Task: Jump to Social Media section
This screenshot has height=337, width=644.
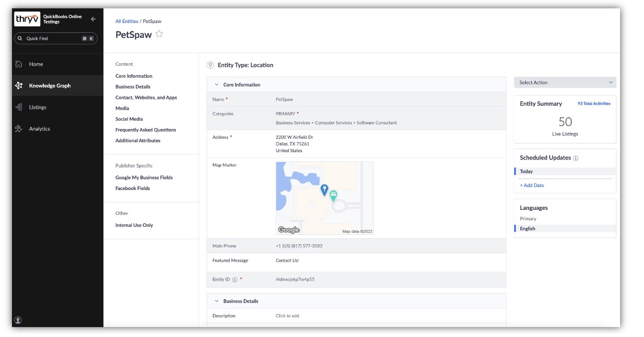Action: [x=129, y=119]
